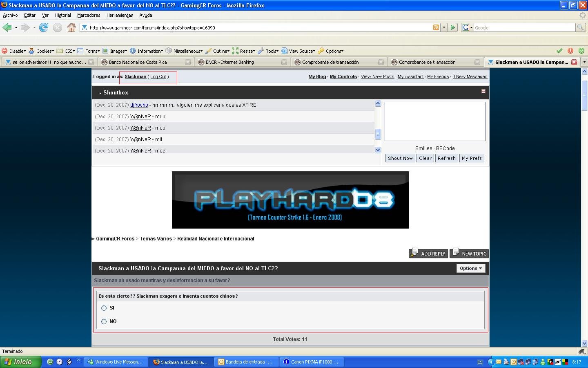Collapse the Shoutbox panel with minus icon
This screenshot has height=368, width=588.
(483, 91)
